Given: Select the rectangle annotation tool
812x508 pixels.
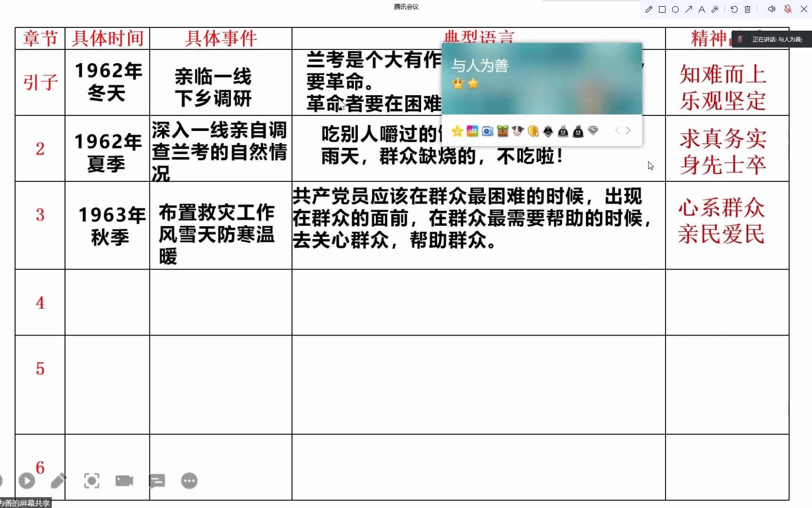Looking at the screenshot, I should [662, 9].
